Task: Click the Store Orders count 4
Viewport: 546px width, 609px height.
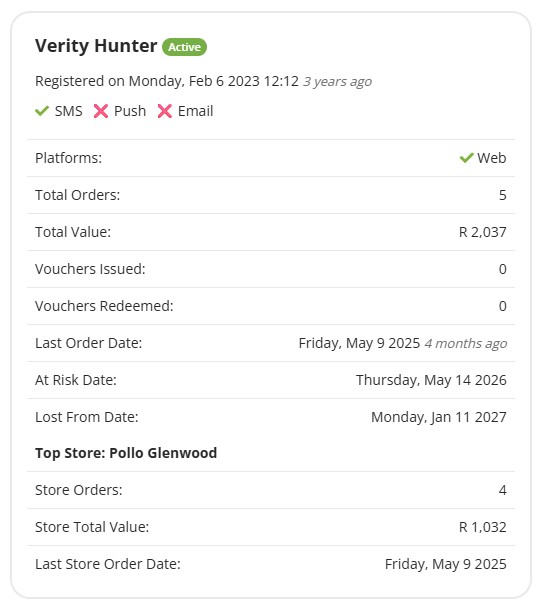Action: tap(503, 490)
